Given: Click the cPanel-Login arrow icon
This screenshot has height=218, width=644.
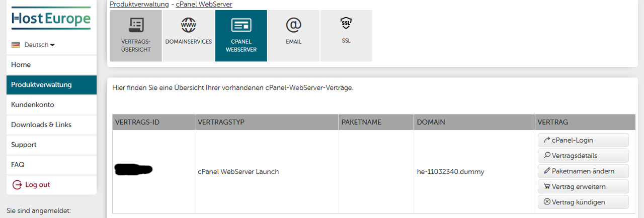Looking at the screenshot, I should click(547, 140).
